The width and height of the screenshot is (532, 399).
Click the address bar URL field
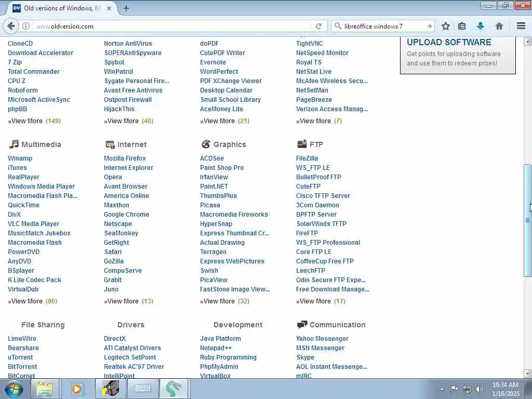(x=171, y=26)
